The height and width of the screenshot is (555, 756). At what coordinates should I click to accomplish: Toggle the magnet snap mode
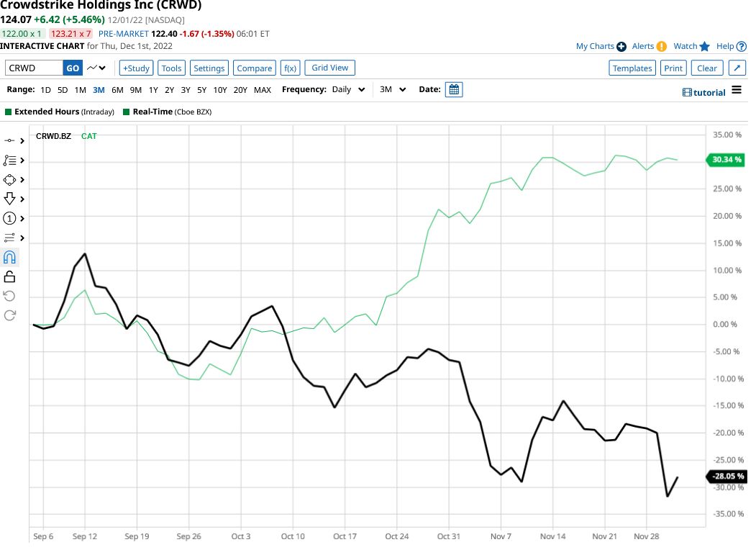pos(9,257)
